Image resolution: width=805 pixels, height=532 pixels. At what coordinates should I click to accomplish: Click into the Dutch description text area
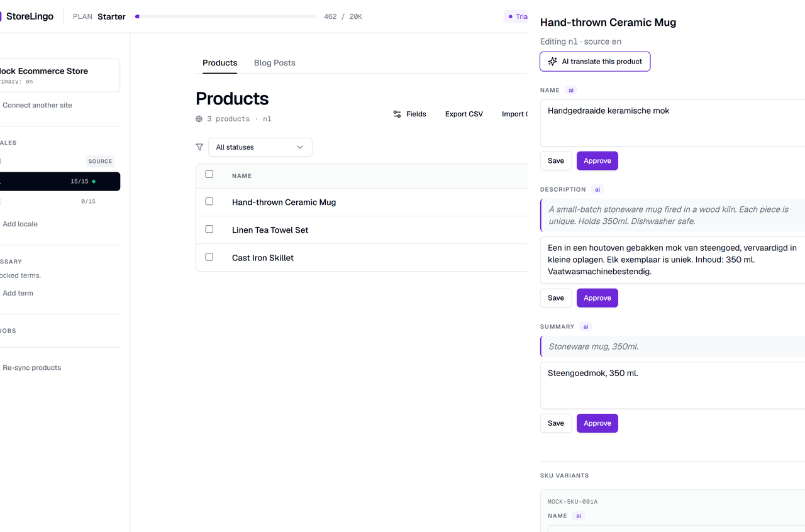click(x=673, y=260)
